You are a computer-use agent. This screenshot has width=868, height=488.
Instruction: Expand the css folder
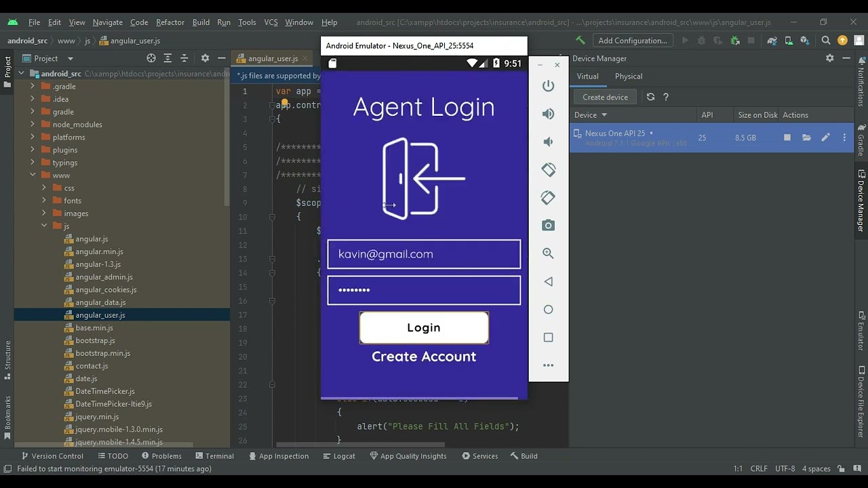pyautogui.click(x=44, y=188)
